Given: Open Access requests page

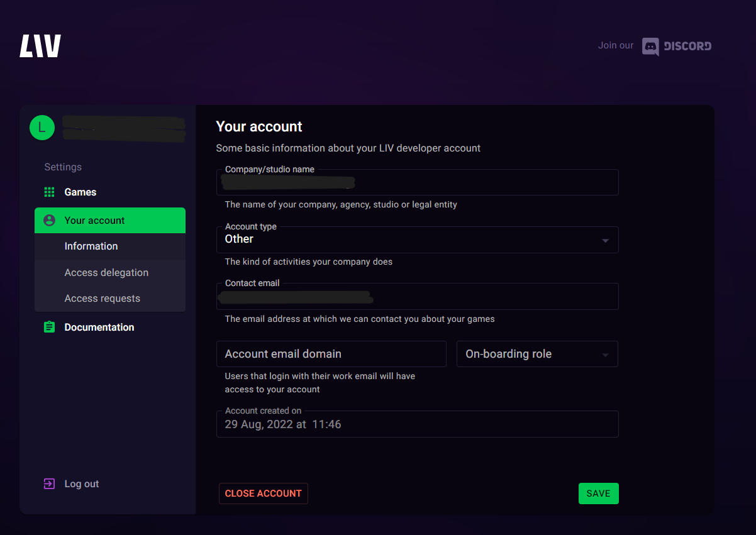Looking at the screenshot, I should point(102,299).
